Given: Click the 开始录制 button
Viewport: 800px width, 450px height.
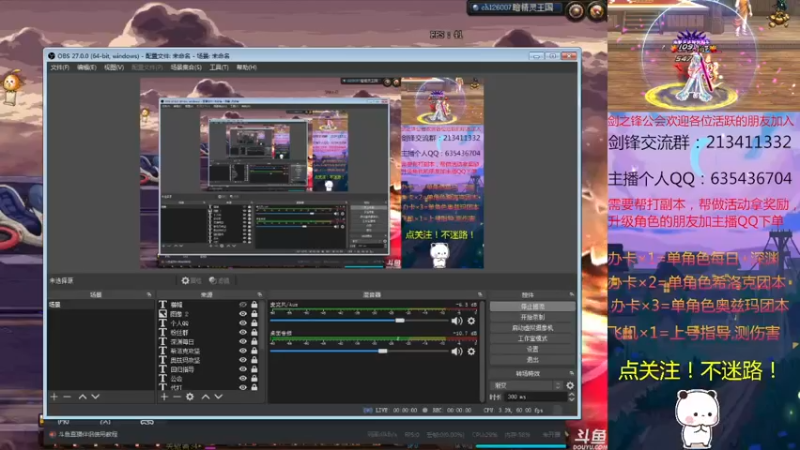Looking at the screenshot, I should pos(532,317).
